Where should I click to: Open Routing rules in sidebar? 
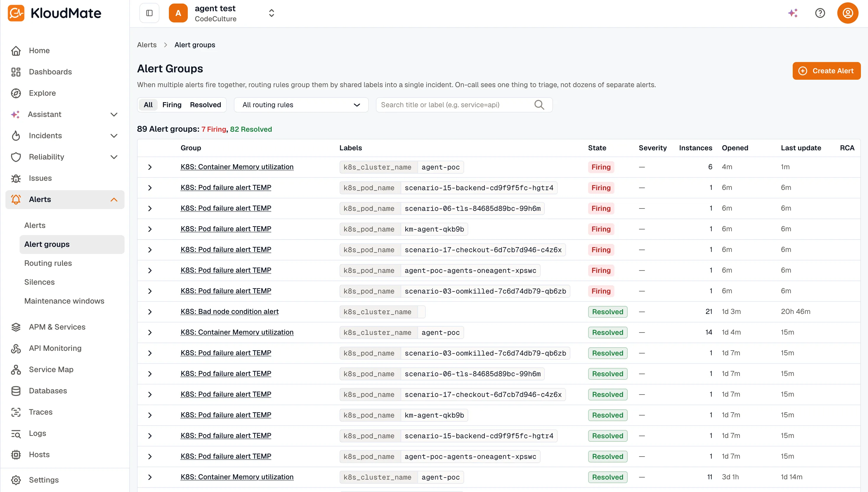48,263
